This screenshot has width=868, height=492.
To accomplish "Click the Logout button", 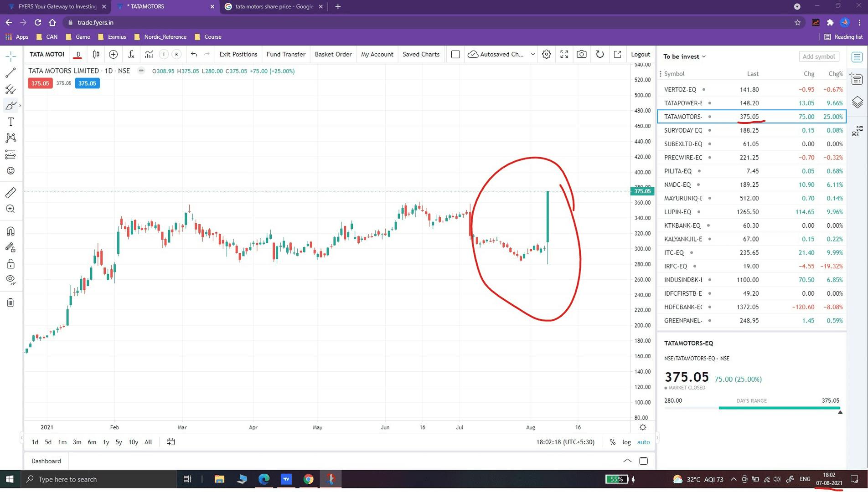I will click(x=640, y=54).
